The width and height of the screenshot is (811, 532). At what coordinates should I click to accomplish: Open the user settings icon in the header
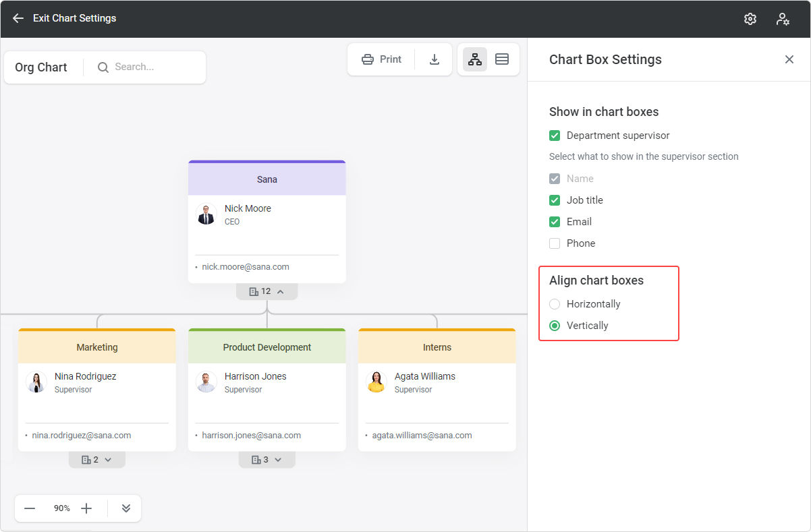tap(783, 19)
